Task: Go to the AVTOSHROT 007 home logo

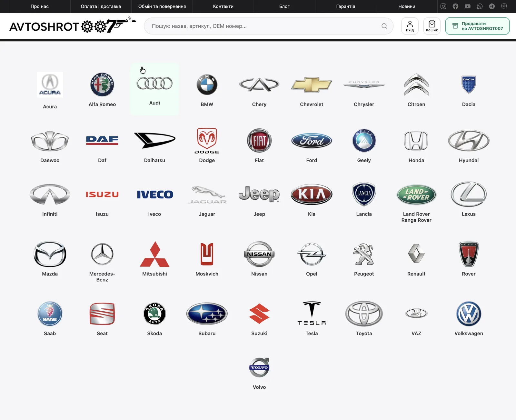Action: click(73, 25)
